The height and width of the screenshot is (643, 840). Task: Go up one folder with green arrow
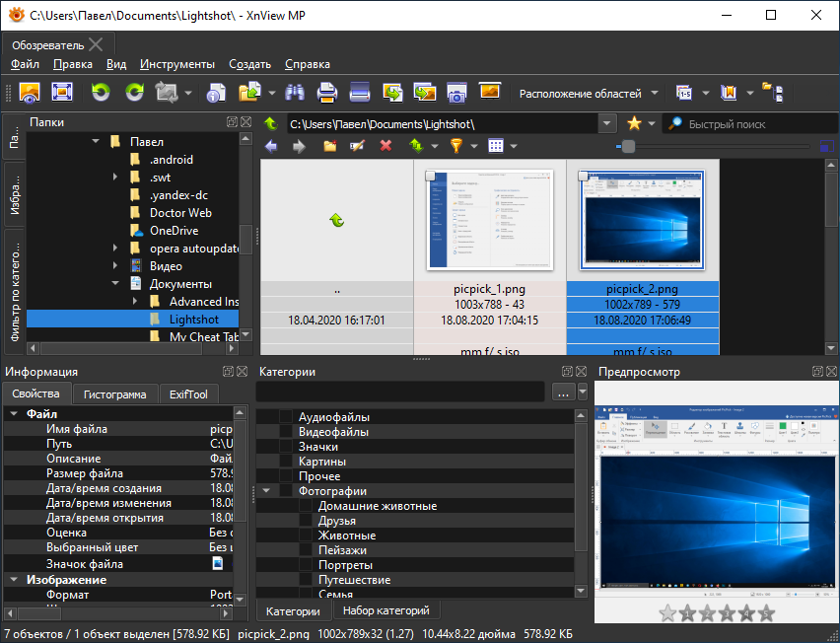271,124
